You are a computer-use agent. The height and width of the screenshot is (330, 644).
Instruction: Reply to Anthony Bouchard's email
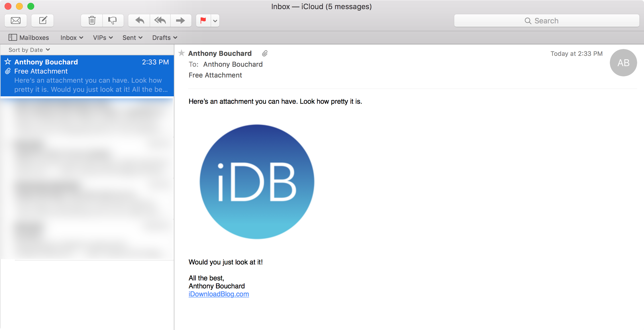coord(138,20)
